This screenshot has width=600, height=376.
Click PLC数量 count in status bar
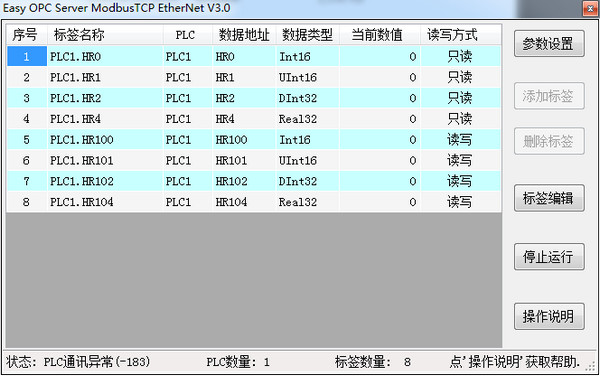pos(238,362)
